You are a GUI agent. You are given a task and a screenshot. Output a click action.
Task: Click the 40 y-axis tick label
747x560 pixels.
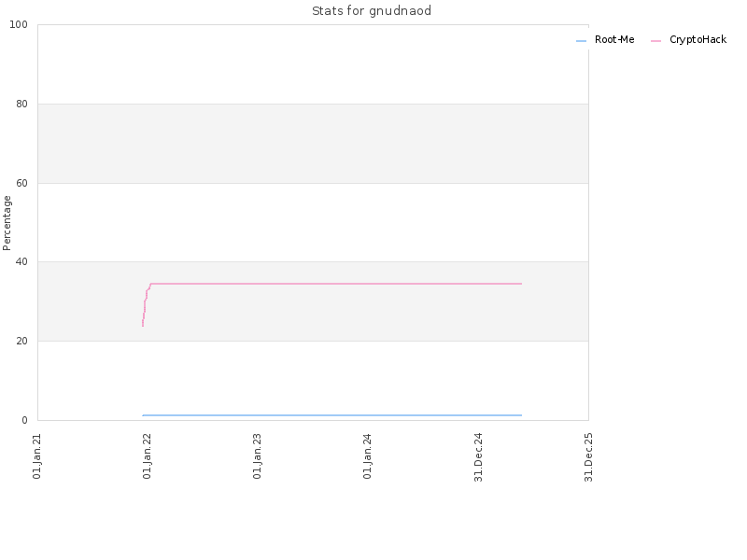coord(21,262)
